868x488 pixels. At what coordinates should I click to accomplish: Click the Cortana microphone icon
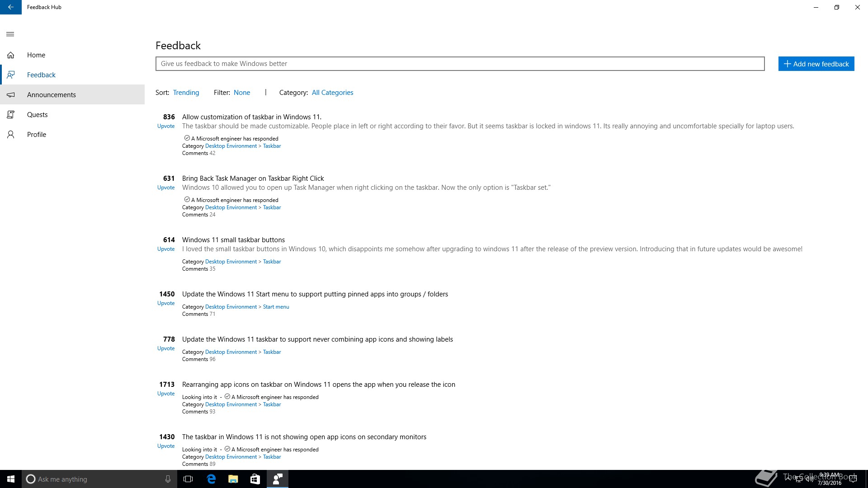(x=168, y=479)
